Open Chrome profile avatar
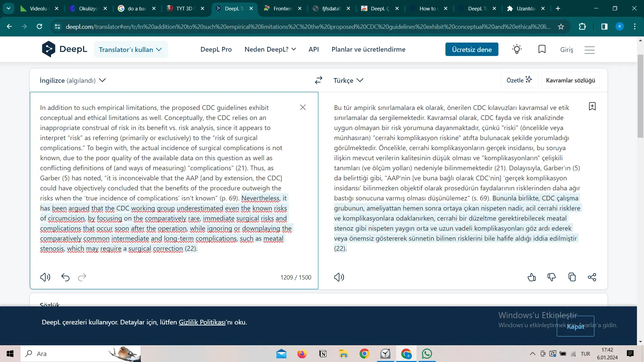 pyautogui.click(x=620, y=26)
